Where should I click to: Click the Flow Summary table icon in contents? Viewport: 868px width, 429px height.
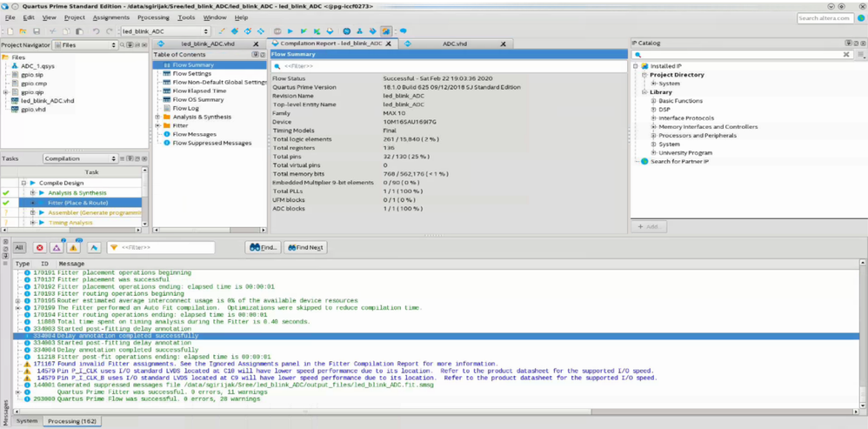click(167, 65)
